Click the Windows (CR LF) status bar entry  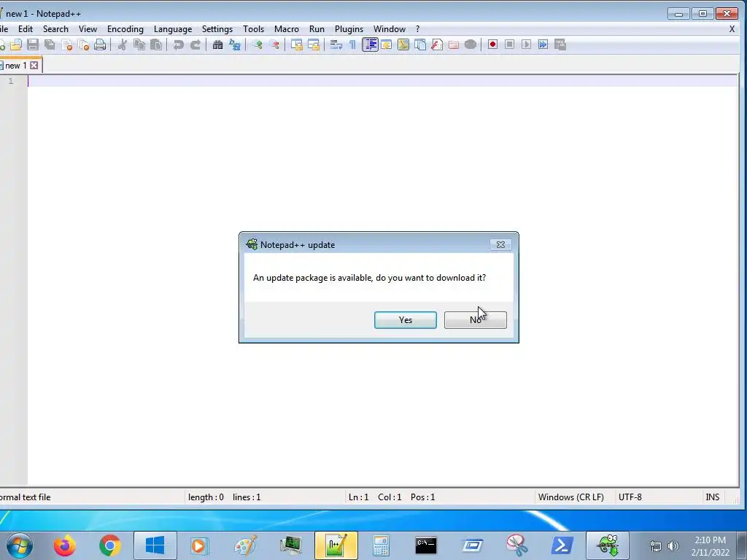tap(570, 497)
